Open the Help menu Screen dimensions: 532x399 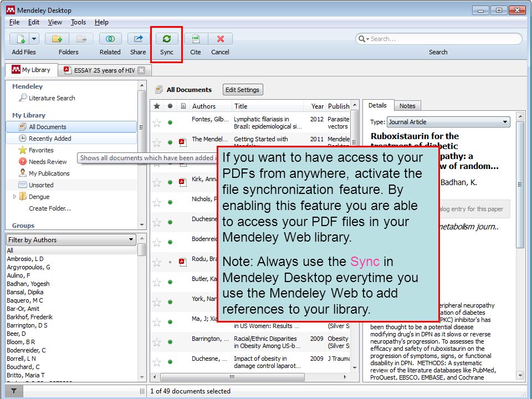(x=101, y=22)
